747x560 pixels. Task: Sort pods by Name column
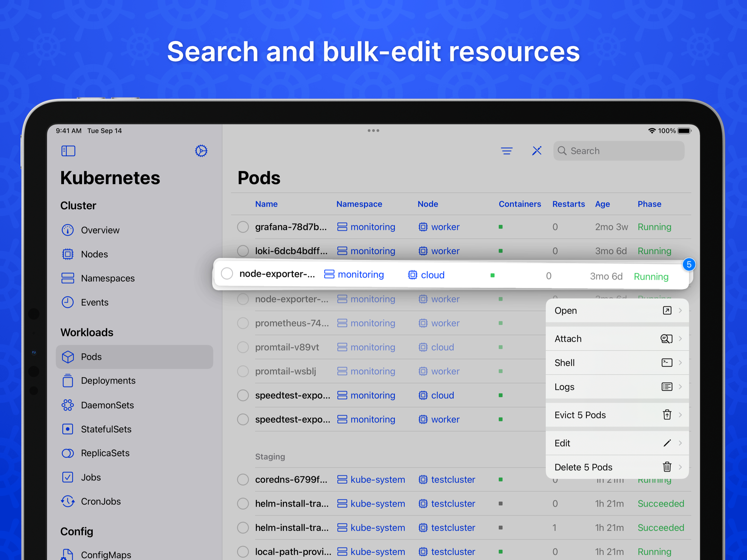click(266, 204)
